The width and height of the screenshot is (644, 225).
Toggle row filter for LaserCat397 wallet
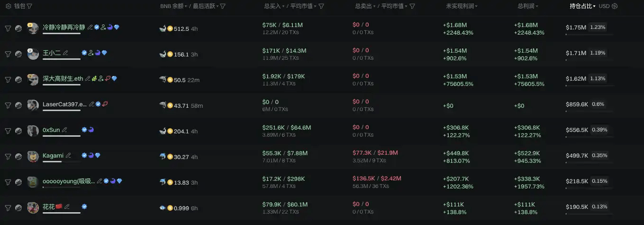click(x=8, y=105)
